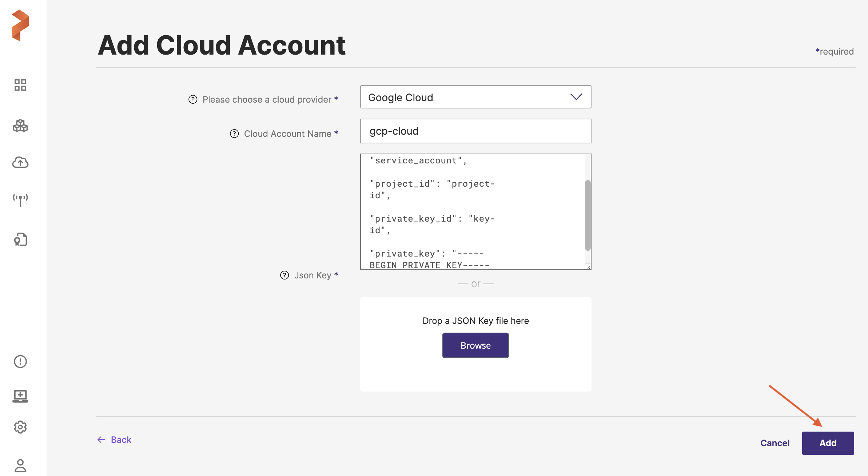Click the monitor plus sidebar icon

click(20, 396)
